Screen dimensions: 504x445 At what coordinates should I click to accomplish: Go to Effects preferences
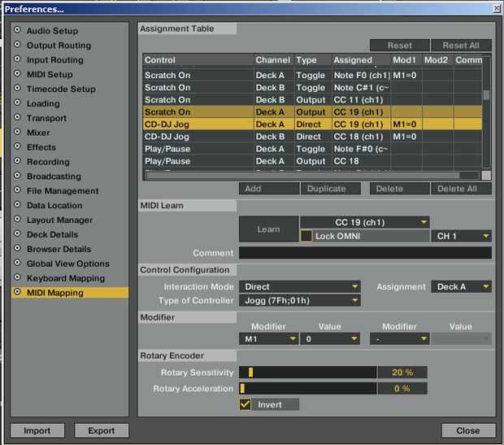41,147
